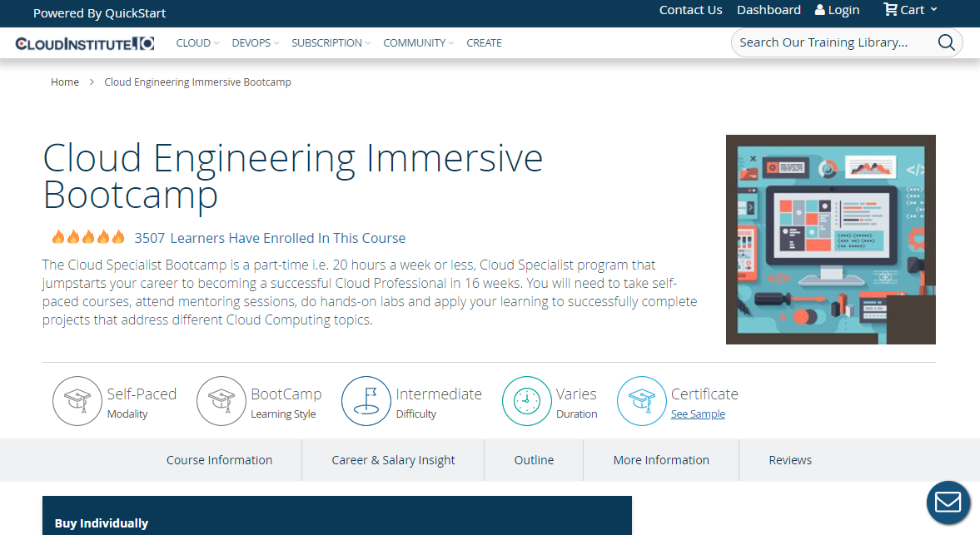Switch to the Career & Salary Insight tab
The width and height of the screenshot is (980, 535).
coord(393,460)
